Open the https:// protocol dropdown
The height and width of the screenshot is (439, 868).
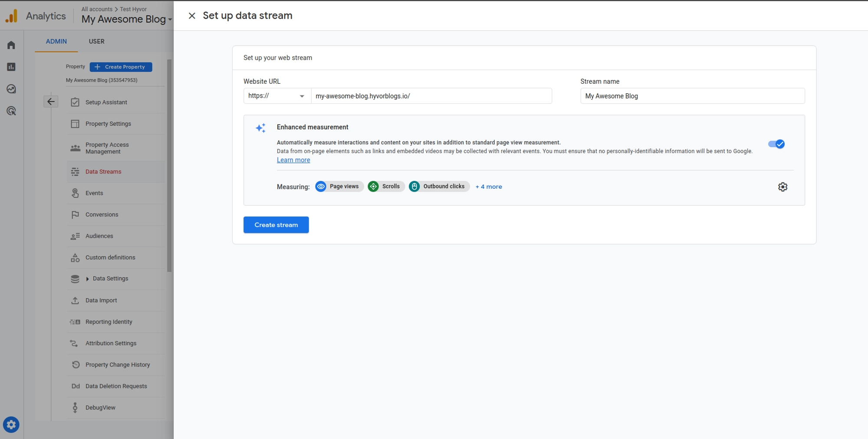tap(277, 96)
